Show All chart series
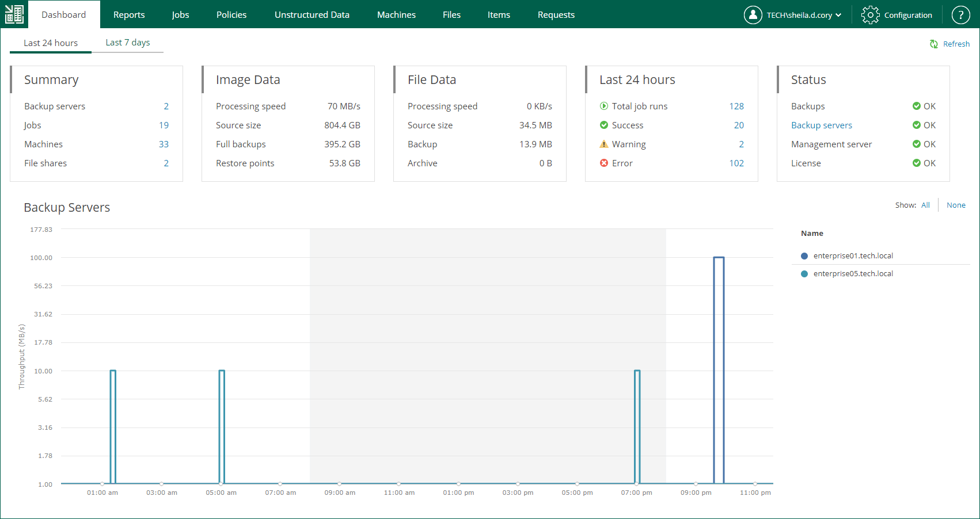 tap(925, 205)
